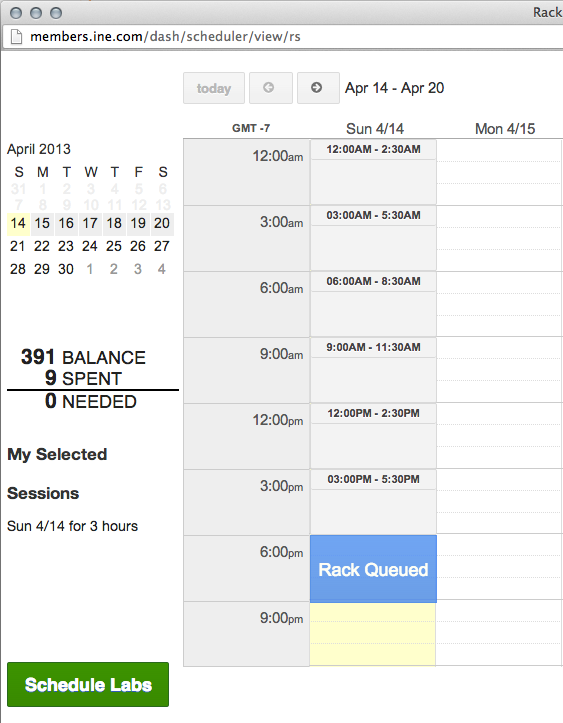
Task: Select the 12:00AM - 2:30AM Sunday slot
Action: click(373, 172)
